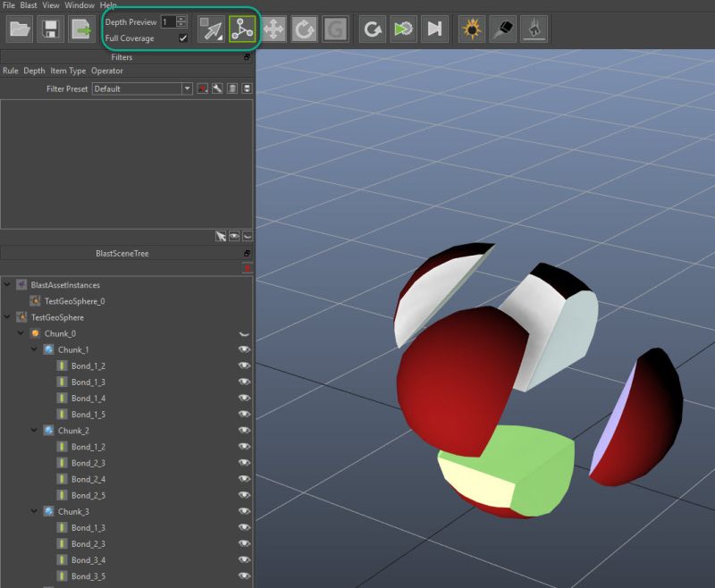715x588 pixels.
Task: Click the red add filter preset icon
Action: tap(203, 88)
